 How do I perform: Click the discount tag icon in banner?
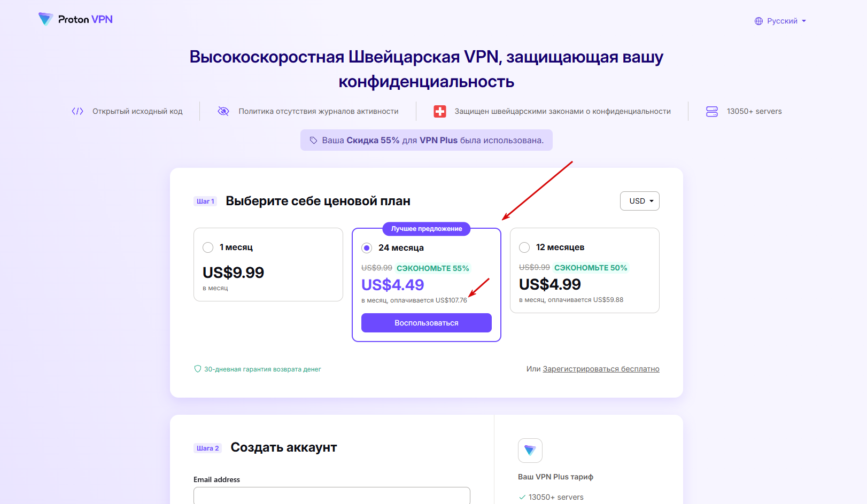[x=314, y=141]
